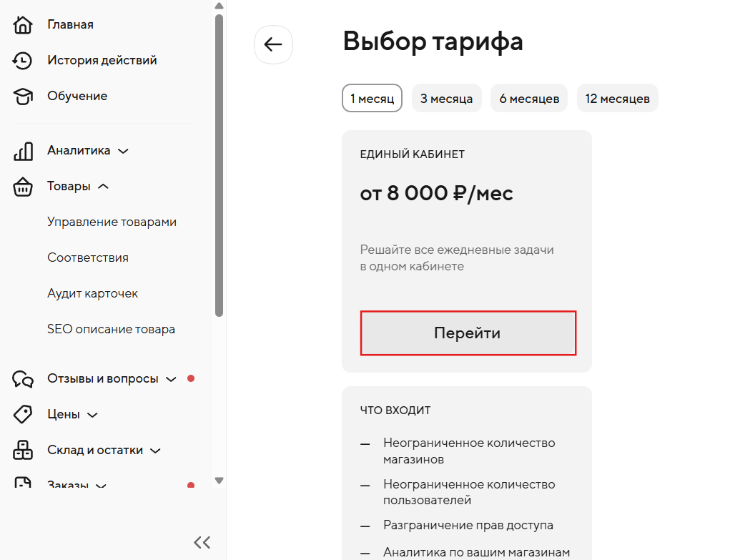Expand the Аналитика section chevron

(123, 151)
